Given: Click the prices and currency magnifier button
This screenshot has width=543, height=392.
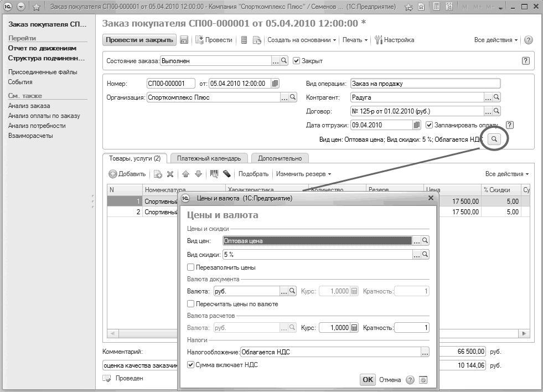Looking at the screenshot, I should 494,139.
